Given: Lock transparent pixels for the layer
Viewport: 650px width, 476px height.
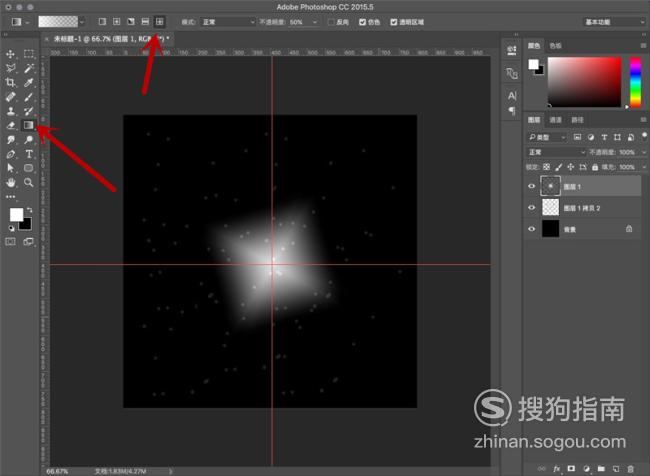Looking at the screenshot, I should (546, 167).
